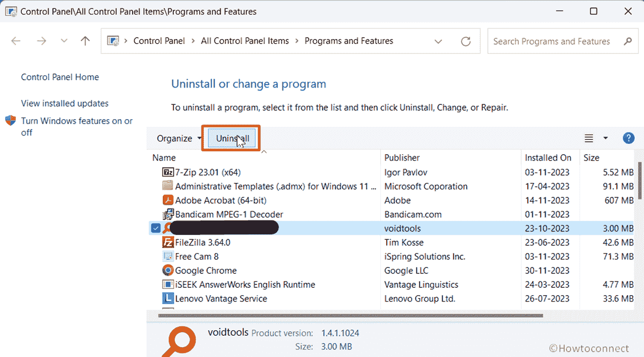Select Lenovo Vantage Service program name
The height and width of the screenshot is (357, 644).
(x=221, y=299)
